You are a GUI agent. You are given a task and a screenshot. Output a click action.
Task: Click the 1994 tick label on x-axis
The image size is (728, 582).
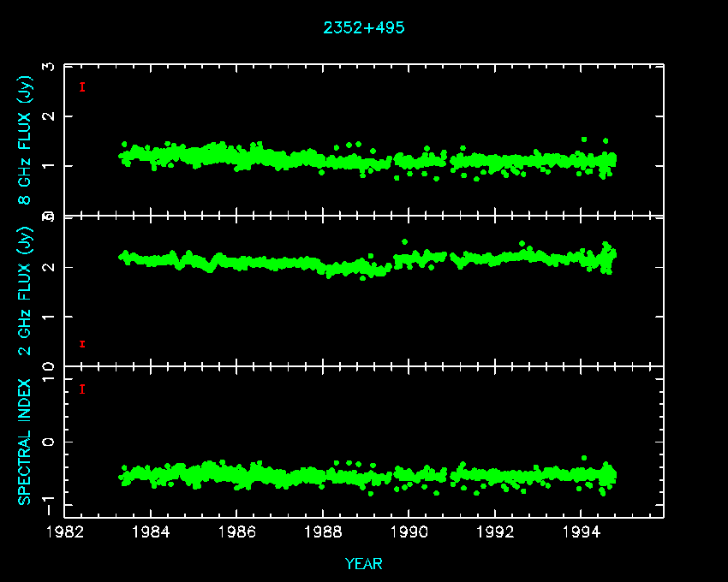pos(582,533)
